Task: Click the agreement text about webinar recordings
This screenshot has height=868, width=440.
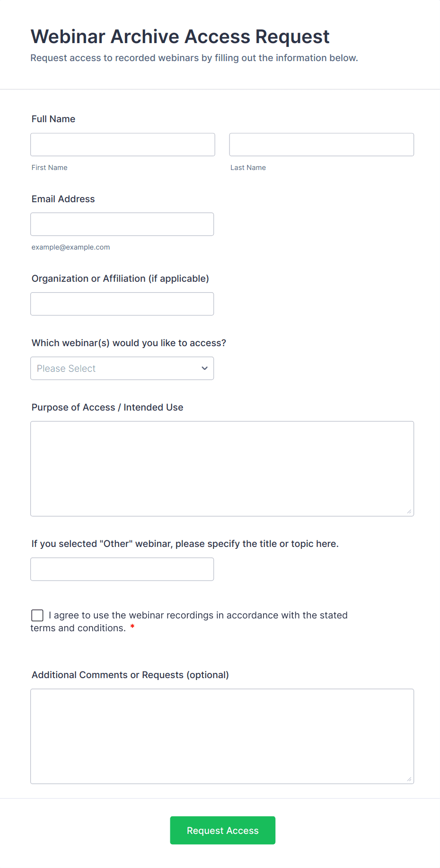Action: click(198, 615)
